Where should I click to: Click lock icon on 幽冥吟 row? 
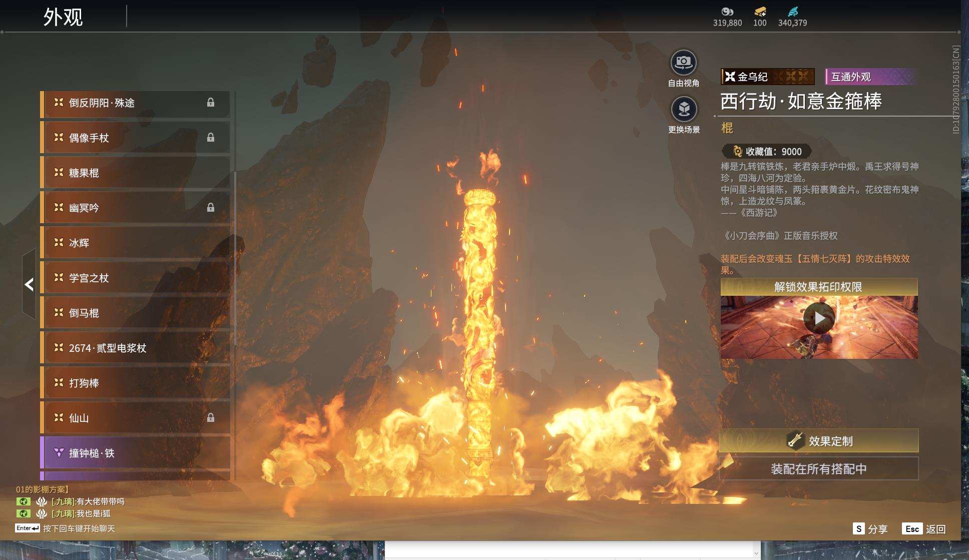[x=211, y=208]
